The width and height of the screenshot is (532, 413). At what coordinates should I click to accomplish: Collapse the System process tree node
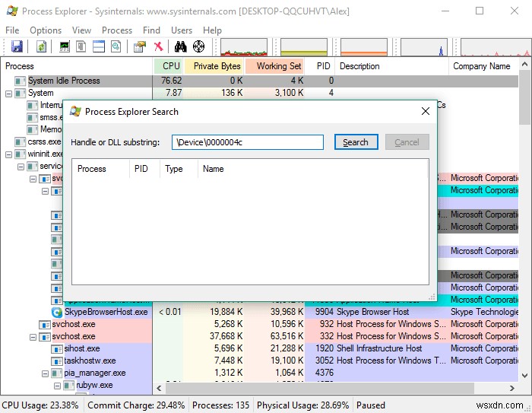[x=9, y=93]
